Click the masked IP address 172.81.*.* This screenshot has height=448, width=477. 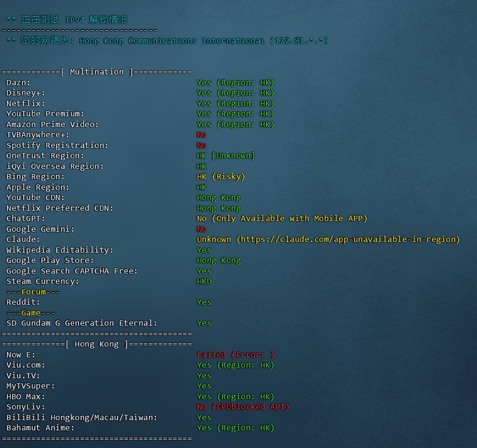[299, 41]
